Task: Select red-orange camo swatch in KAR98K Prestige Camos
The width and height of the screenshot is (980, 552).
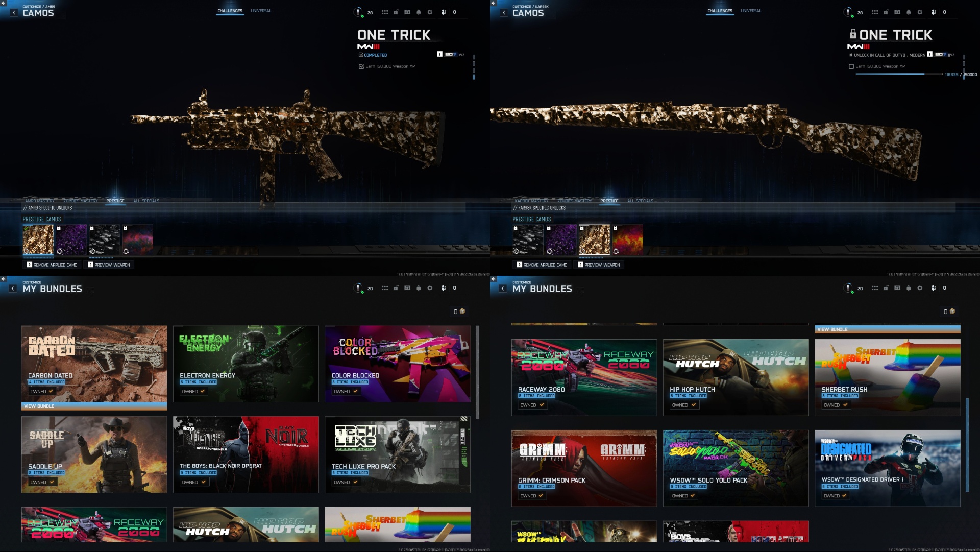Action: pyautogui.click(x=627, y=239)
